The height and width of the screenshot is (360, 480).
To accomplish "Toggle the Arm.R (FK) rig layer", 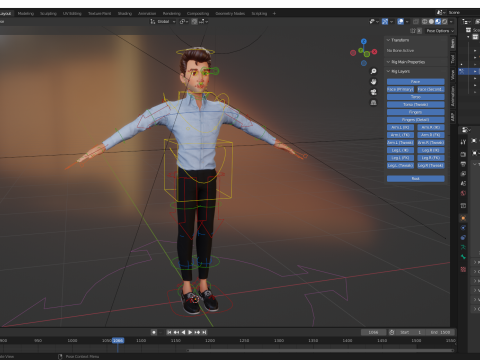I will (431, 135).
